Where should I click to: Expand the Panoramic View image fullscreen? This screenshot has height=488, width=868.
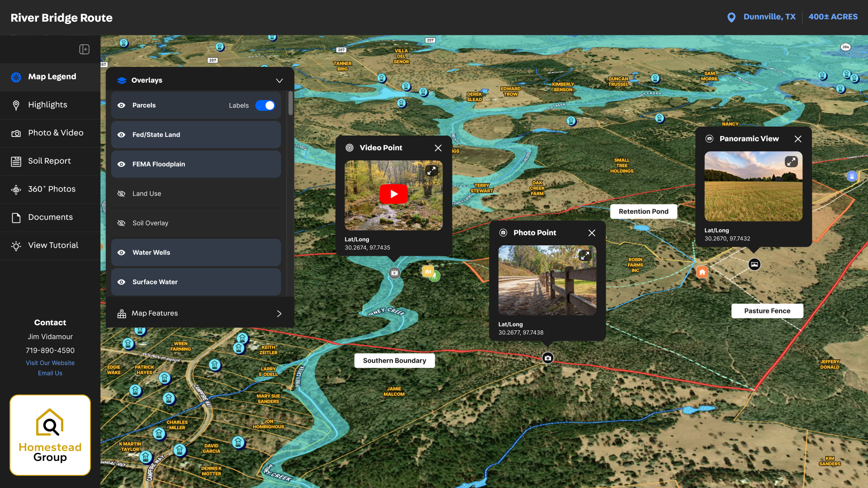coord(791,162)
